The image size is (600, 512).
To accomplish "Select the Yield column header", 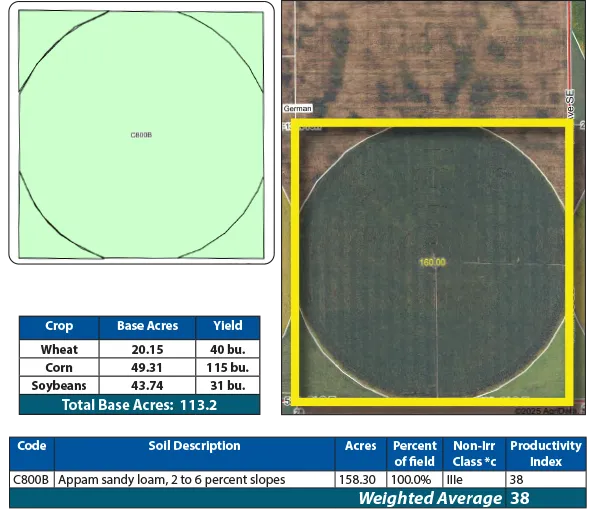I will pos(227,326).
